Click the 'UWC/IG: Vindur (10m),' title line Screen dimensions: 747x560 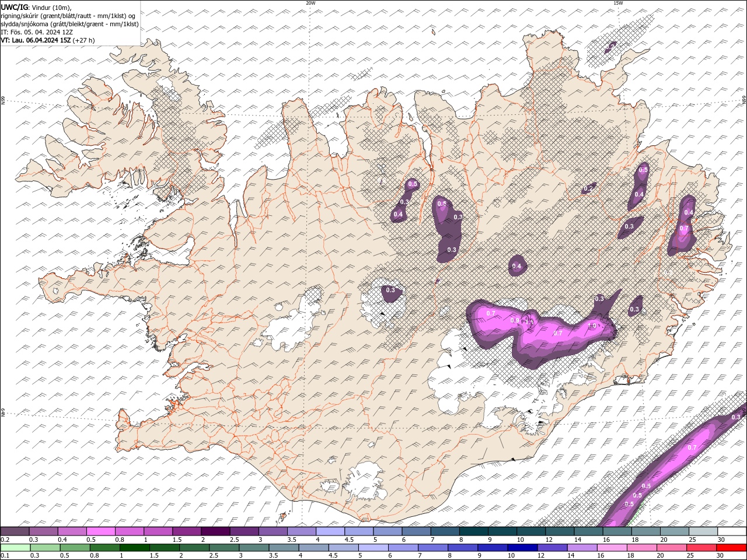click(36, 7)
